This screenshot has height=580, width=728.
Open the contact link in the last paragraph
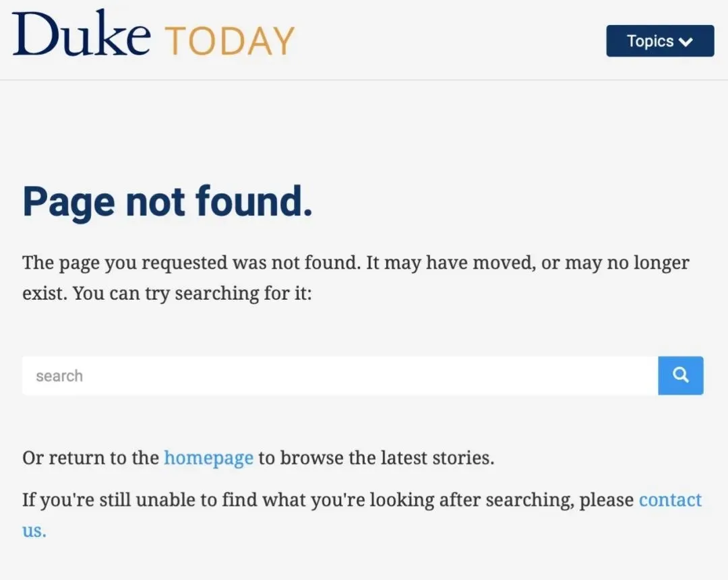670,500
